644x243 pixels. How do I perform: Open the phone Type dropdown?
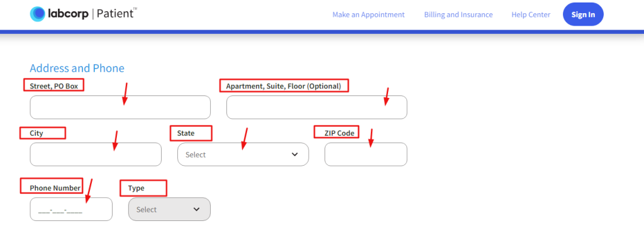point(169,209)
